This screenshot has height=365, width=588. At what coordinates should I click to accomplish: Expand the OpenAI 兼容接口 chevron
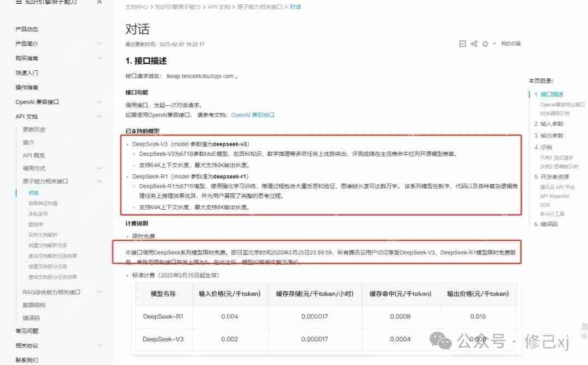pos(100,102)
